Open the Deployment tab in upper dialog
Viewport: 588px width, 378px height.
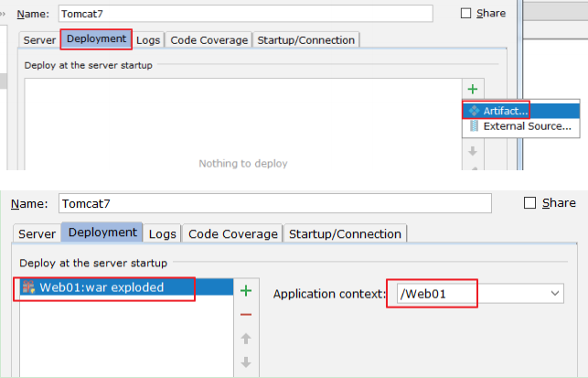click(x=96, y=39)
